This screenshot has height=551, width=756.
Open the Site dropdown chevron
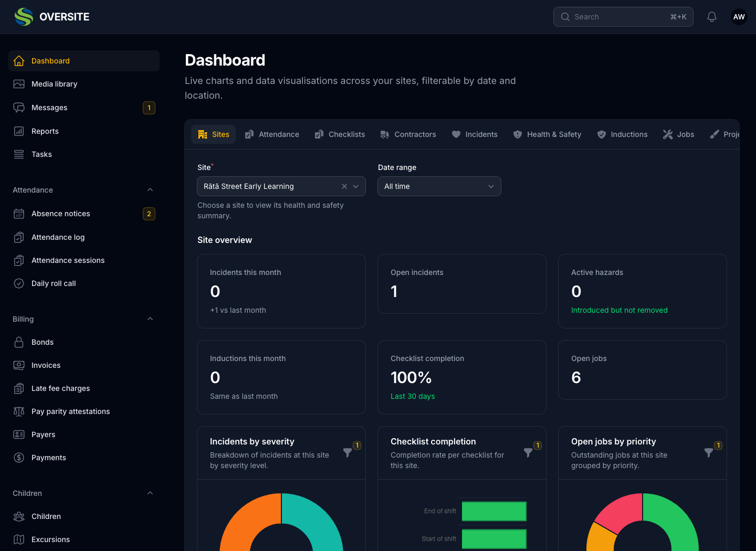point(356,186)
